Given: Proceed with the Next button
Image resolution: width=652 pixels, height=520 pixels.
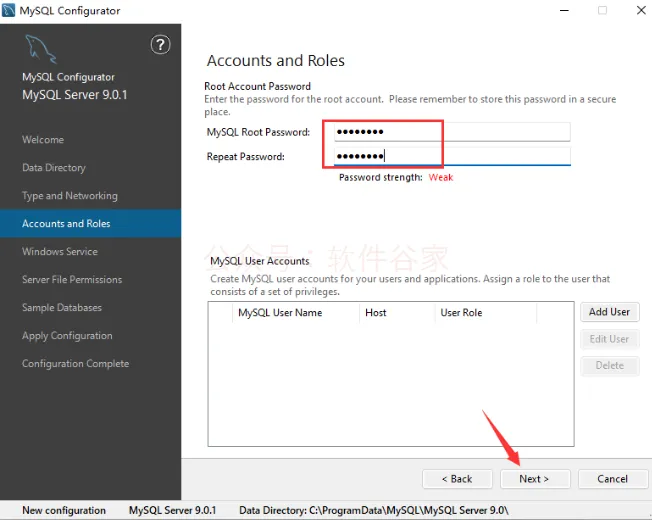Looking at the screenshot, I should (535, 479).
